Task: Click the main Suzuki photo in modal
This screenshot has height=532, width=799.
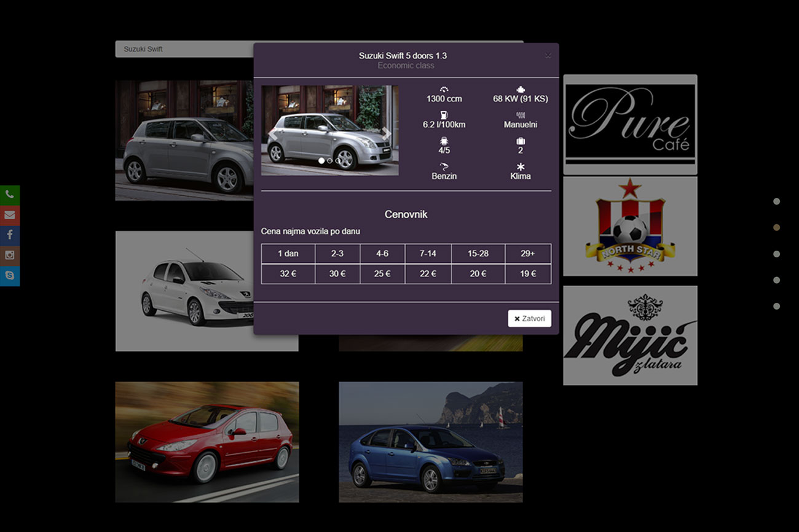Action: pyautogui.click(x=330, y=130)
